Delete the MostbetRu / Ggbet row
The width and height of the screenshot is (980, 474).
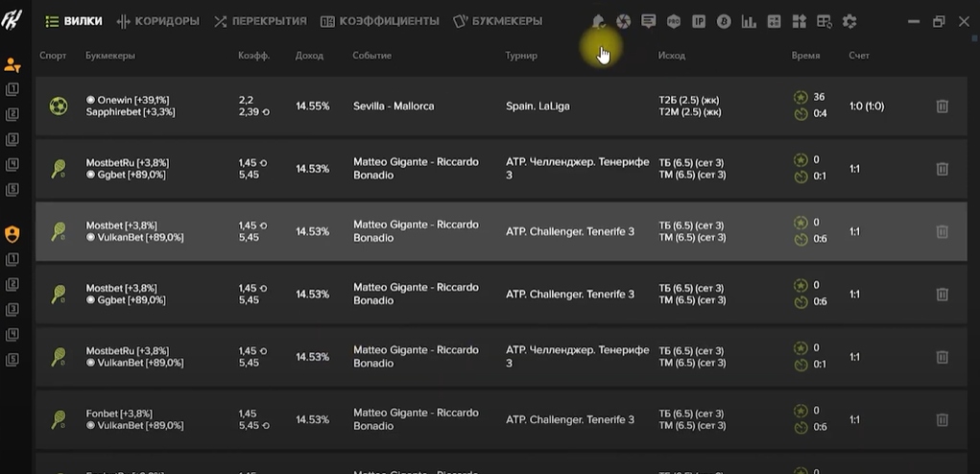(x=943, y=169)
